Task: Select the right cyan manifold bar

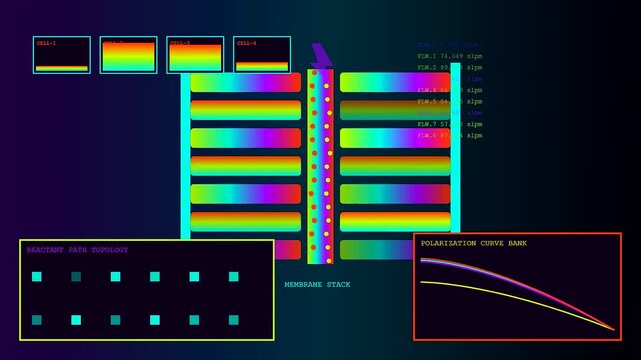Action: click(x=455, y=148)
